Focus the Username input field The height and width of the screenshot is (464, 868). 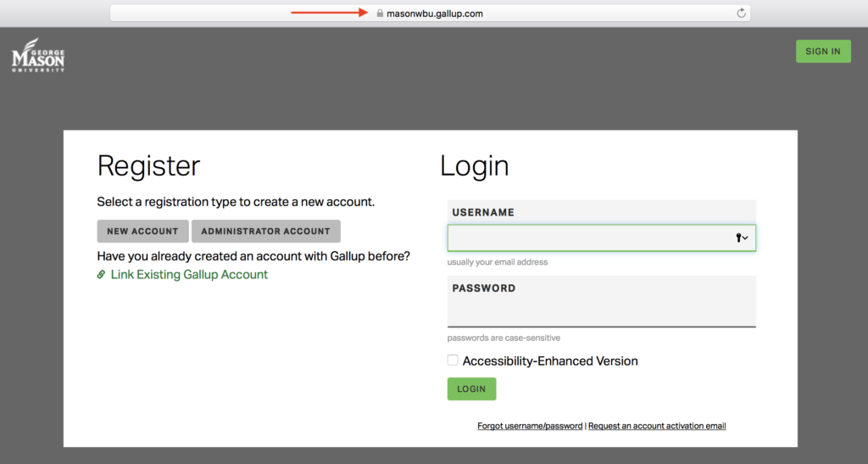pyautogui.click(x=589, y=238)
